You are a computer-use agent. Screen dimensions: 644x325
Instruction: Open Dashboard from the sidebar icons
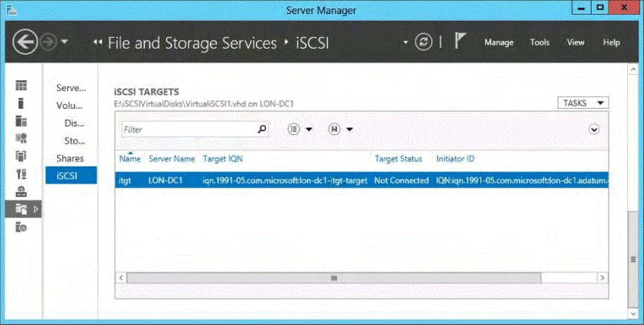click(22, 85)
